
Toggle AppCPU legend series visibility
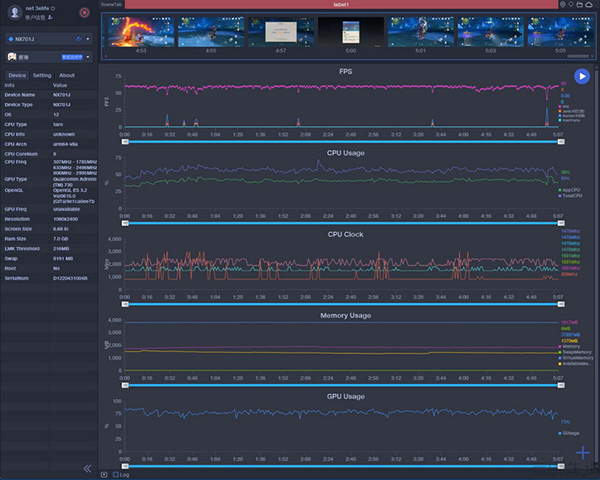click(x=572, y=189)
